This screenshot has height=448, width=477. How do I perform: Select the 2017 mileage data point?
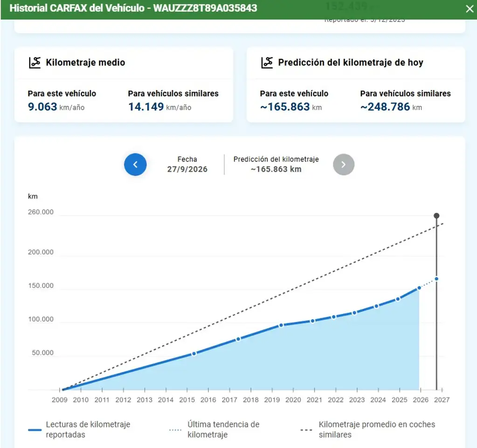tap(238, 339)
